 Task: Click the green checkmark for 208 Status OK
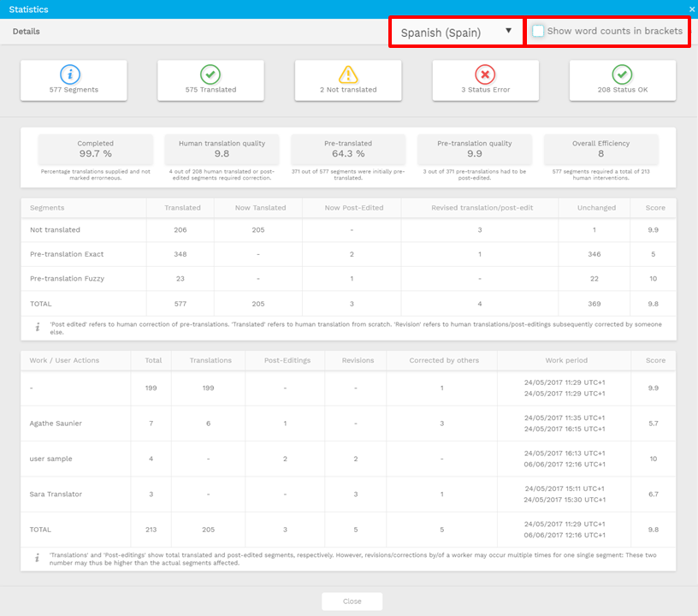point(622,74)
